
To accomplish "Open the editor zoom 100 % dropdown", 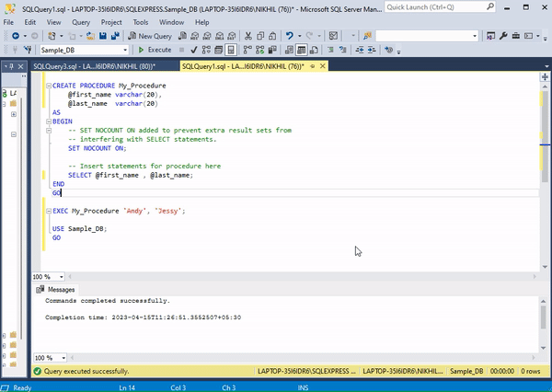I will click(62, 276).
